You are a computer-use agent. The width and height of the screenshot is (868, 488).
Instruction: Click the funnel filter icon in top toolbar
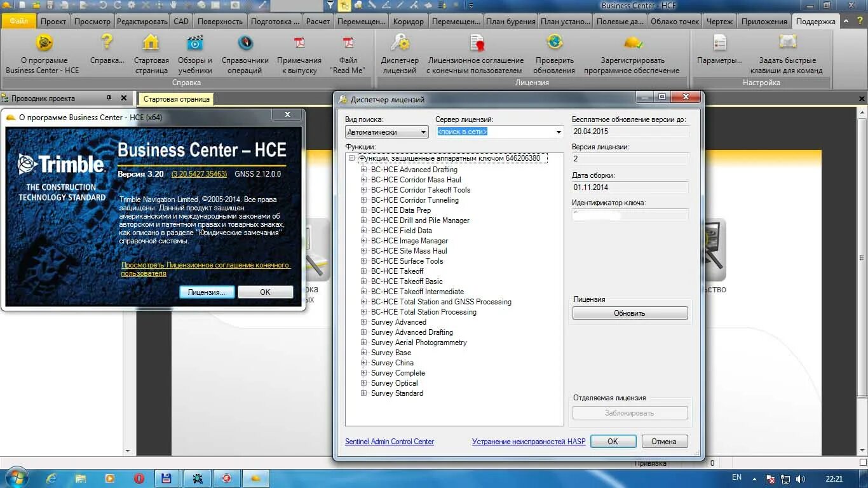pyautogui.click(x=330, y=5)
